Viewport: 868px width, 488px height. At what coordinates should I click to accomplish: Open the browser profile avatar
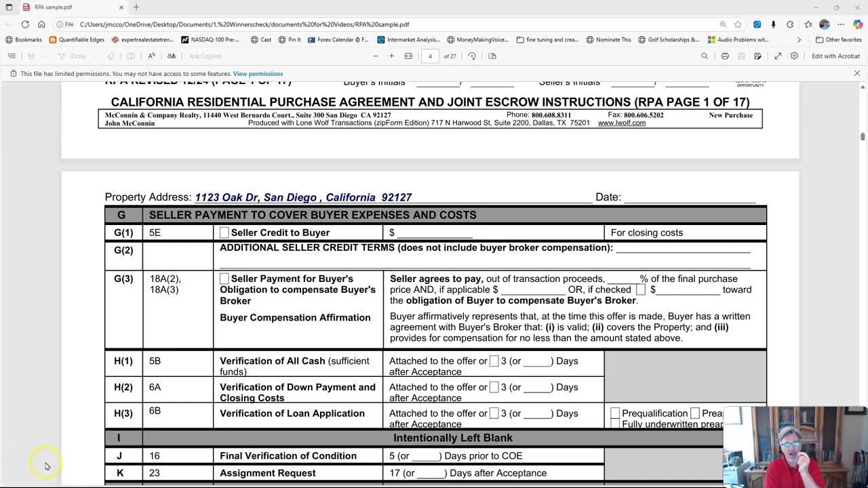pyautogui.click(x=825, y=24)
